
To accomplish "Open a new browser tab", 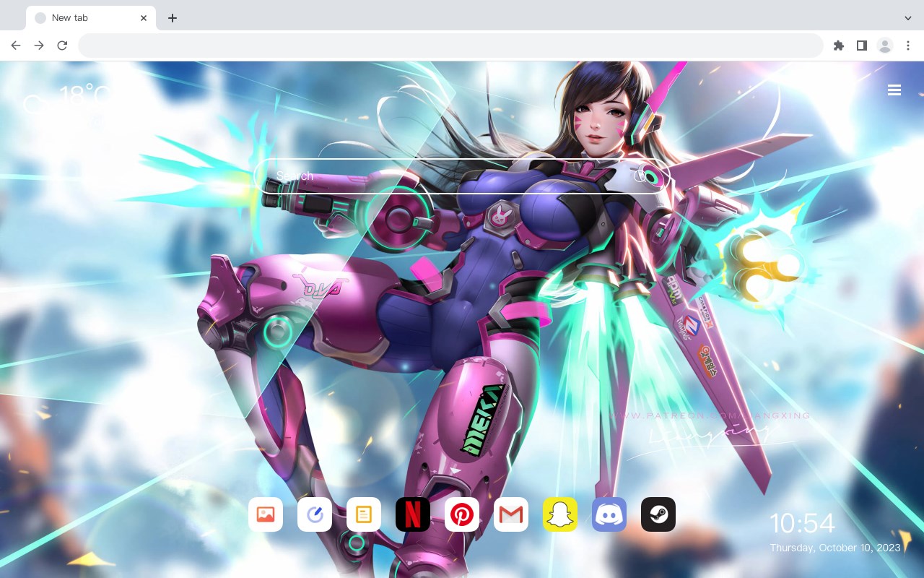I will point(172,18).
